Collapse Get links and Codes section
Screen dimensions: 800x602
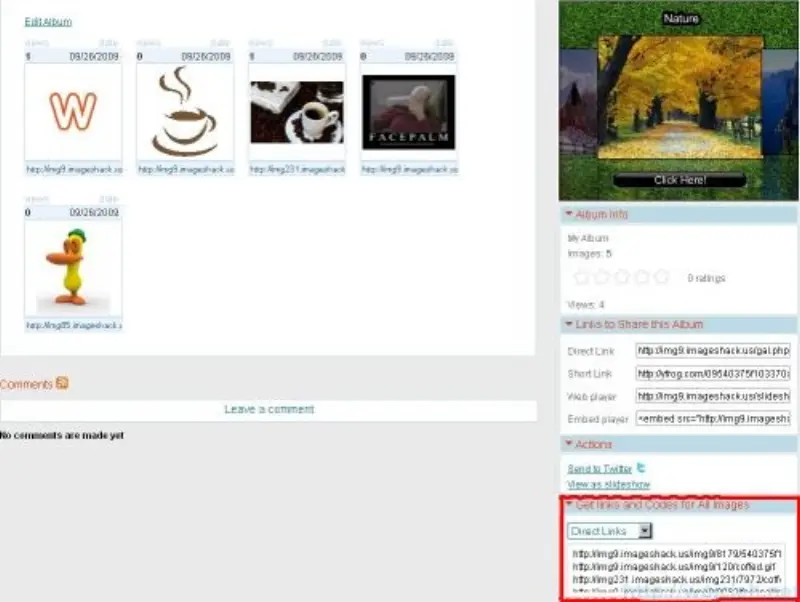coord(569,506)
